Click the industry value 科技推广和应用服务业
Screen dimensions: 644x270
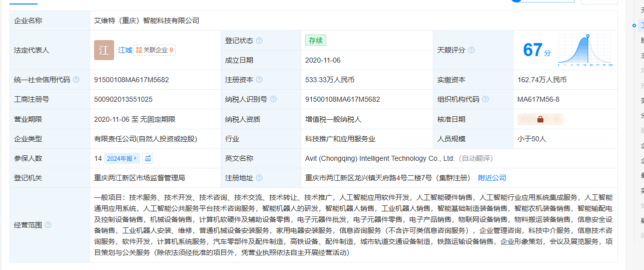point(340,139)
